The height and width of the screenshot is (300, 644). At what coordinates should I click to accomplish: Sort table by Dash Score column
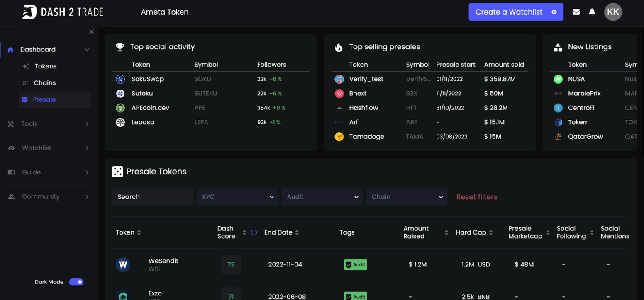244,232
